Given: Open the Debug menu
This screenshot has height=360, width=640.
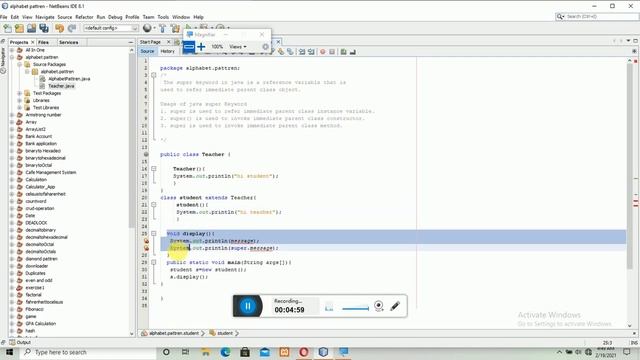Looking at the screenshot, I should point(115,17).
